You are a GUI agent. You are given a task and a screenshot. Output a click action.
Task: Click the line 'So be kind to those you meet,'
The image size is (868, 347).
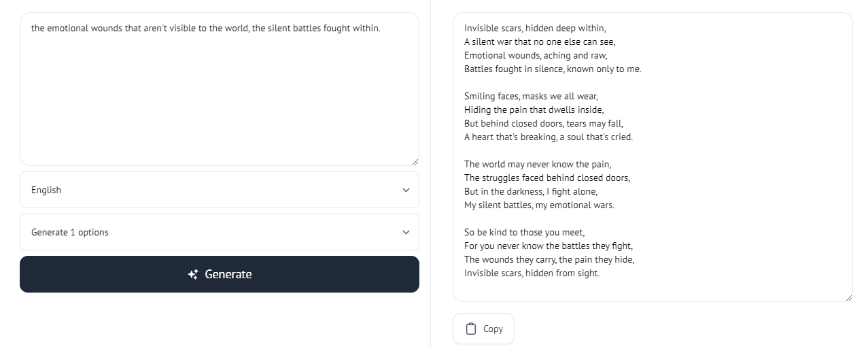click(524, 232)
